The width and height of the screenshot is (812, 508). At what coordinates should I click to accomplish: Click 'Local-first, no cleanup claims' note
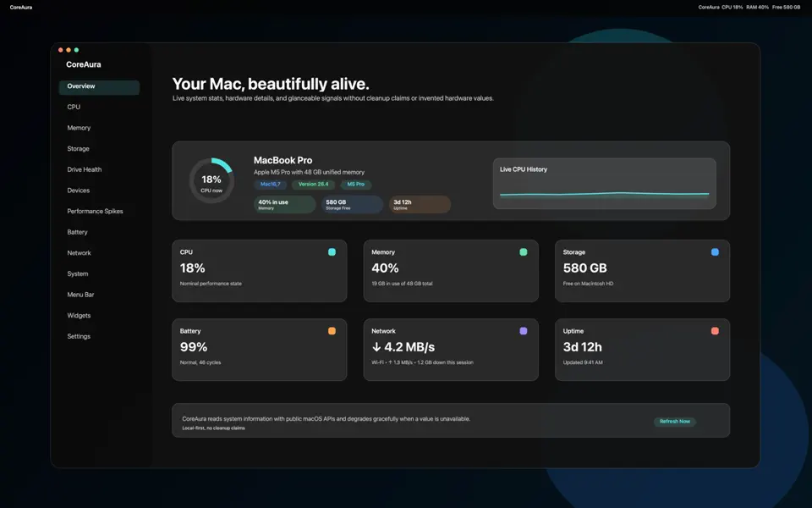point(213,428)
